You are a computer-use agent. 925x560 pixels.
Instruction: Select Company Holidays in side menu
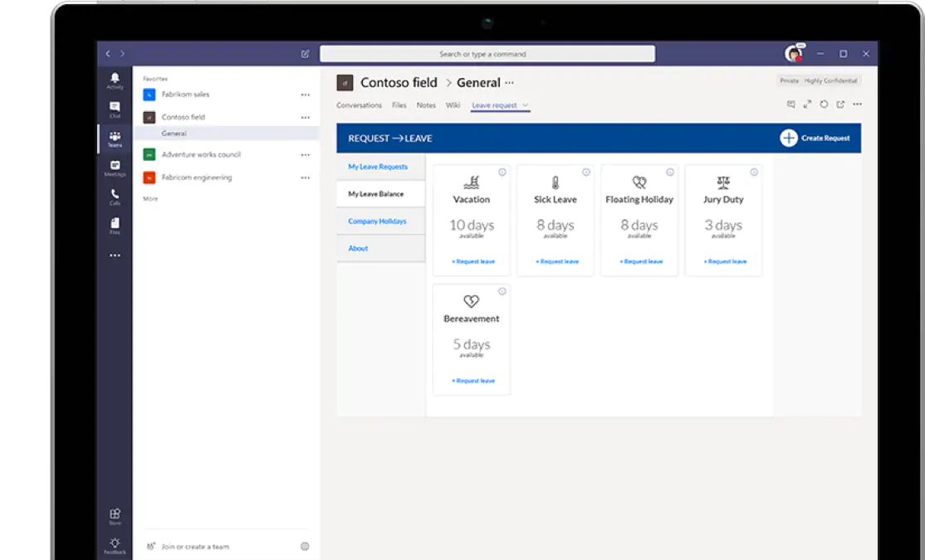click(377, 222)
